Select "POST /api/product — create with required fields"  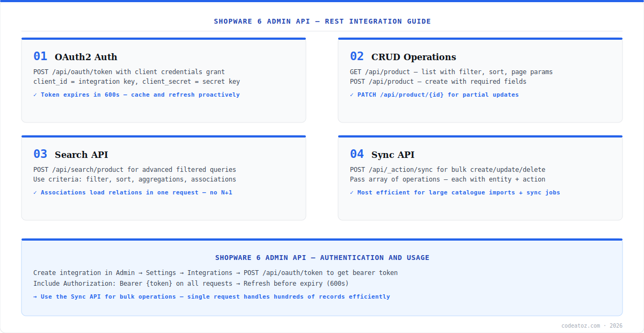pos(438,82)
